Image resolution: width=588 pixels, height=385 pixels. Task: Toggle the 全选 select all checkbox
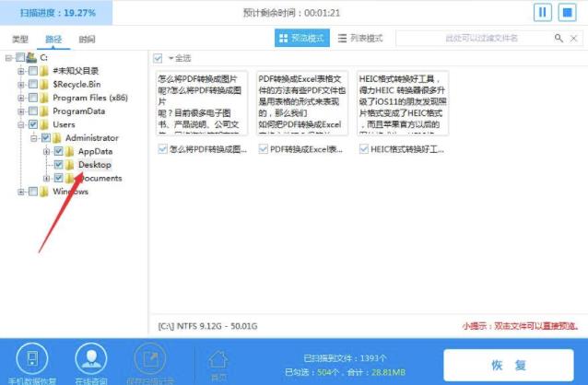tap(158, 58)
